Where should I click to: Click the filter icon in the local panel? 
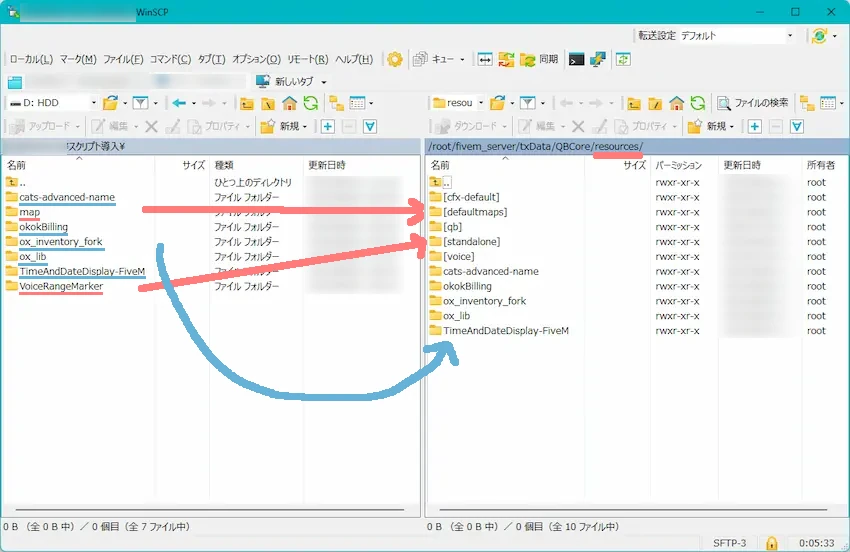(x=140, y=102)
